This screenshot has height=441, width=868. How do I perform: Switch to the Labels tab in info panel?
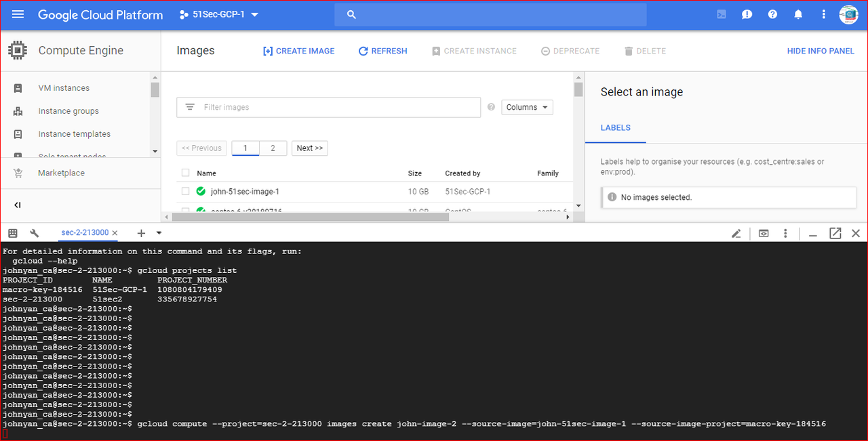[616, 128]
